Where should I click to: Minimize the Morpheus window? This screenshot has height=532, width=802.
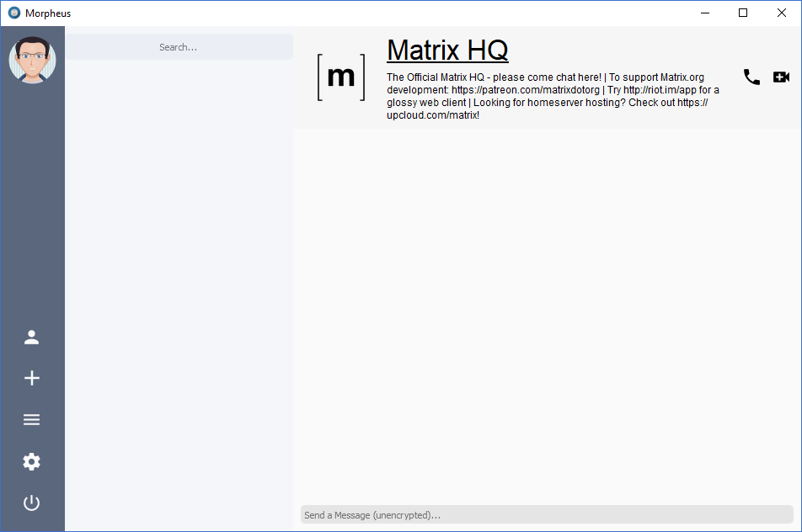[x=704, y=13]
